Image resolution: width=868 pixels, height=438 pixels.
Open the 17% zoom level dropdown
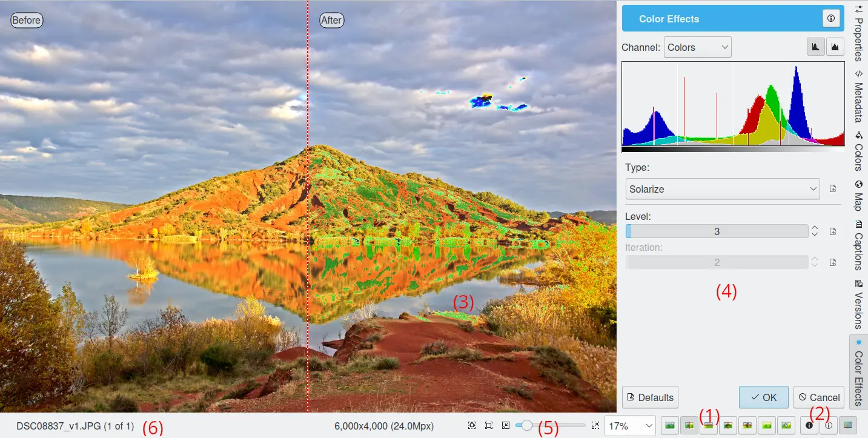coord(630,426)
